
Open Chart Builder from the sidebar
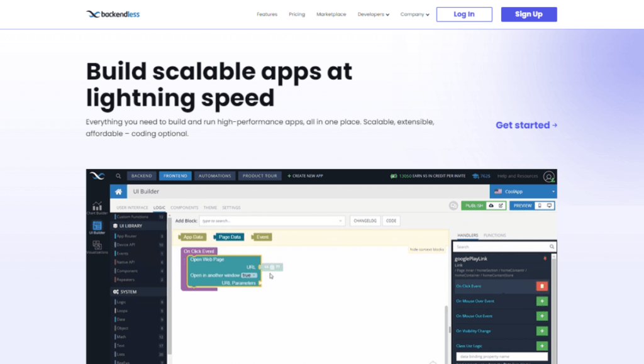tap(97, 207)
